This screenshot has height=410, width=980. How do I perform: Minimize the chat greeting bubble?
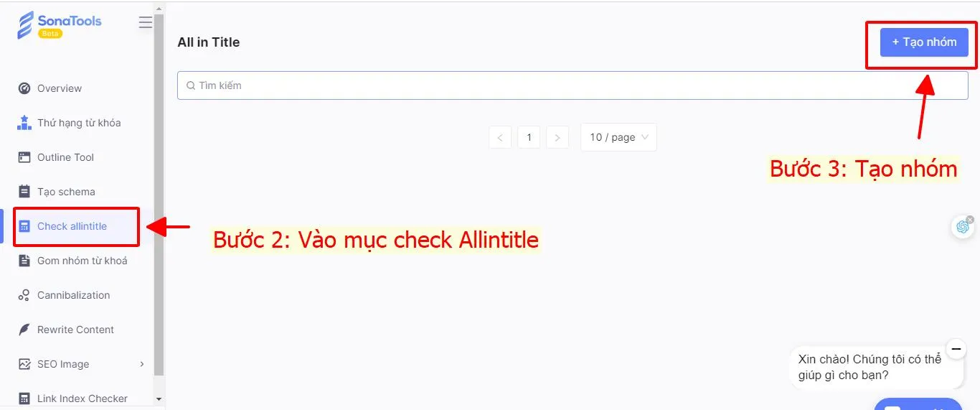956,348
